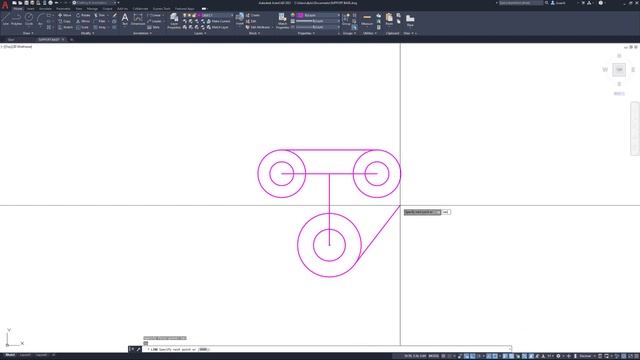Activate the Trim command
The width and height of the screenshot is (640, 360).
(x=100, y=15)
